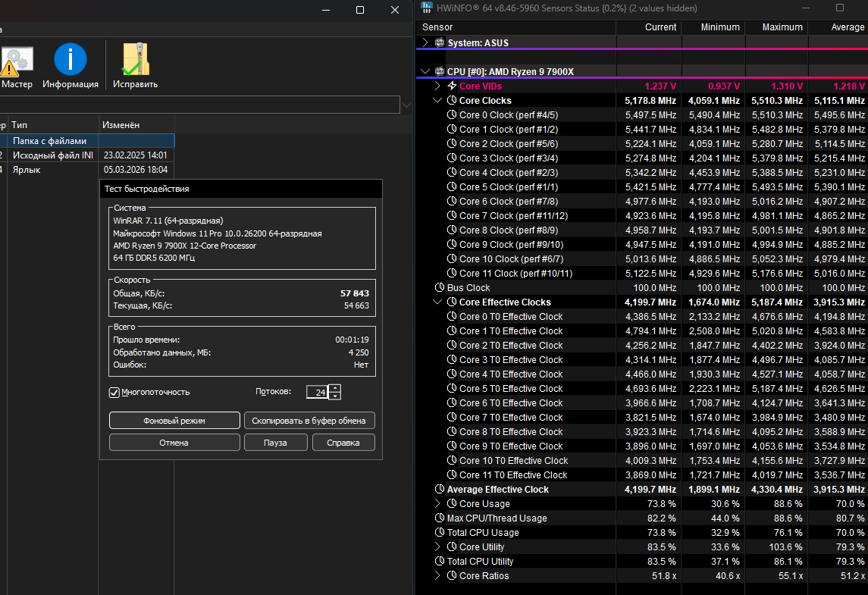Click the Отмена button
The height and width of the screenshot is (595, 868).
coord(174,443)
